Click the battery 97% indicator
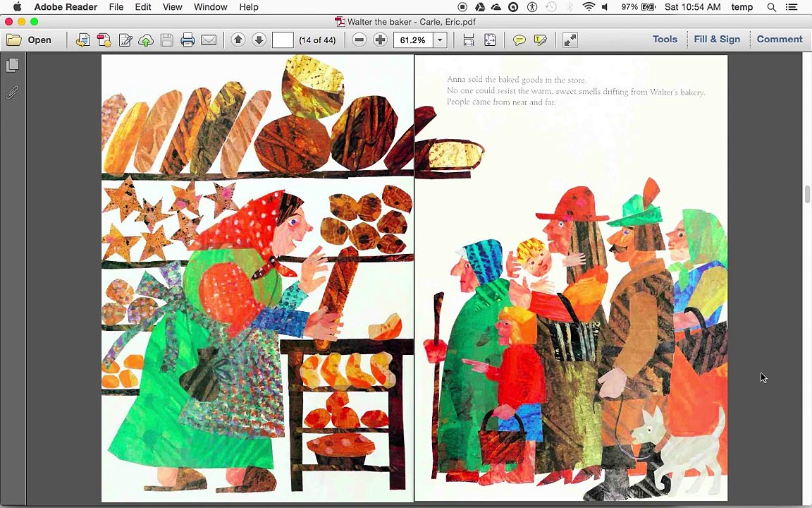The width and height of the screenshot is (812, 508). pos(638,7)
